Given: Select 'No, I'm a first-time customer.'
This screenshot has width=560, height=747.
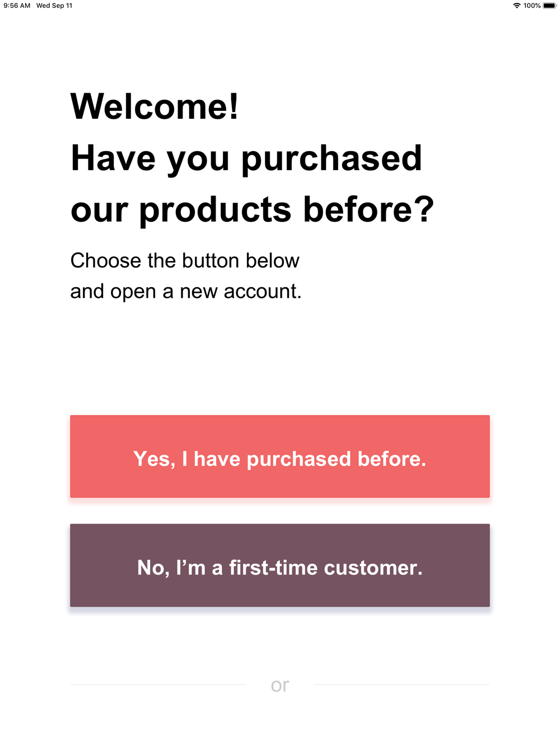Looking at the screenshot, I should coord(280,565).
